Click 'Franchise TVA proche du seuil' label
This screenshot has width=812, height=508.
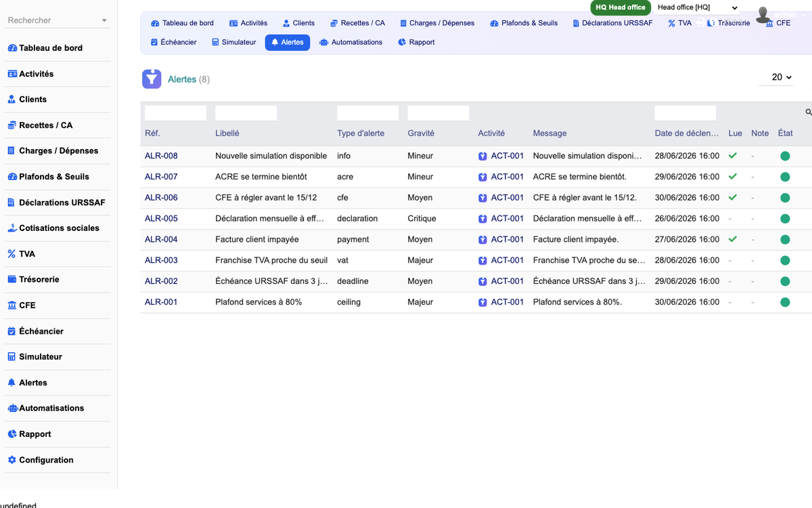[271, 260]
